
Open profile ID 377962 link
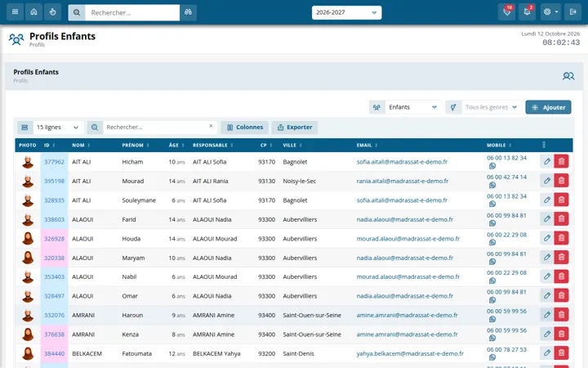(55, 162)
